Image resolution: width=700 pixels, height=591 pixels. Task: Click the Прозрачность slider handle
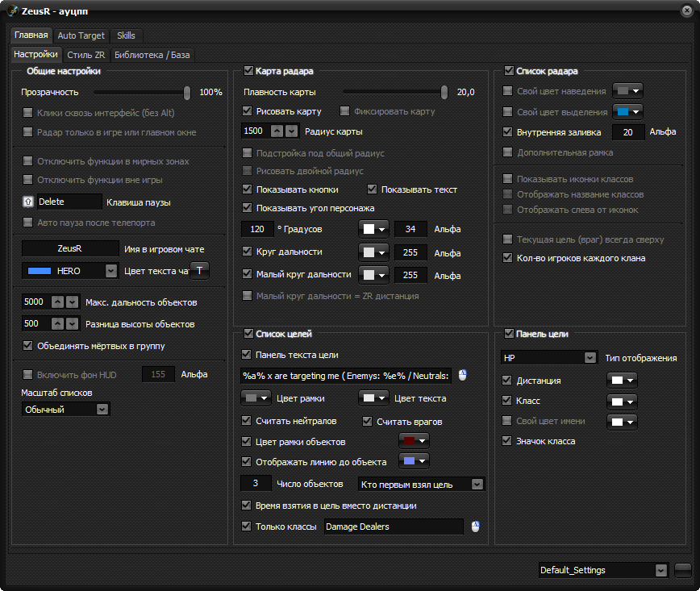187,93
